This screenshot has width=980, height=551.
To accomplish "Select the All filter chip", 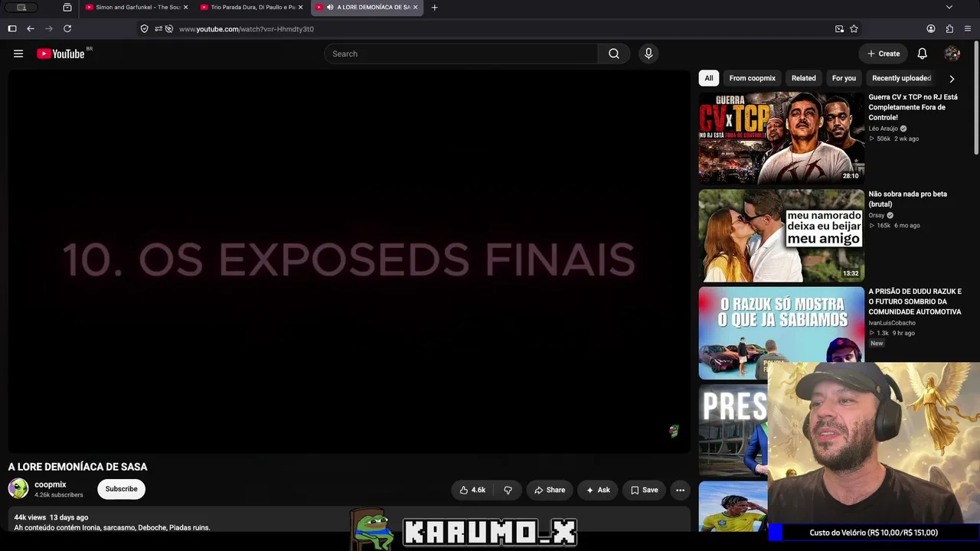I will coord(709,78).
